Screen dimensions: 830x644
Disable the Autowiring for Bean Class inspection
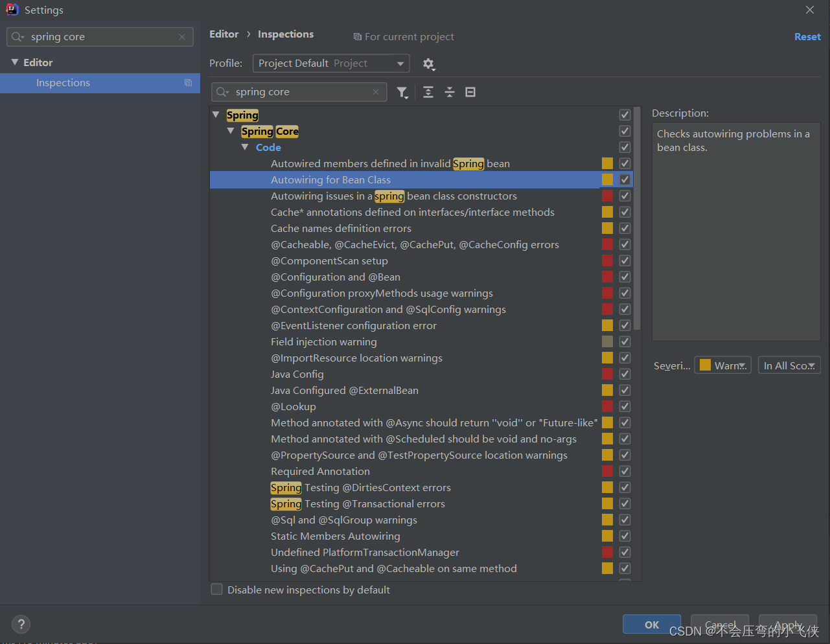(x=625, y=179)
